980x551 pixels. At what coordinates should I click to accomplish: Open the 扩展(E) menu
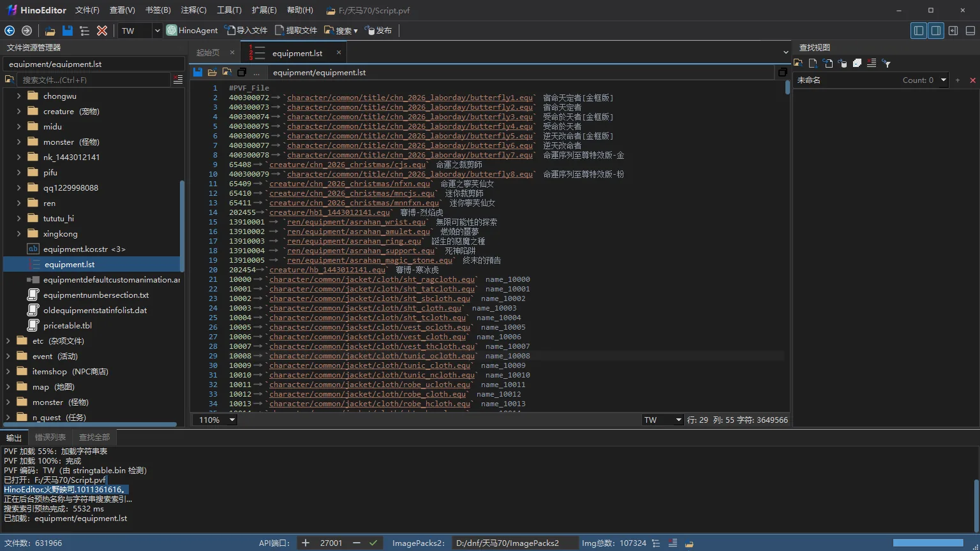(x=264, y=10)
